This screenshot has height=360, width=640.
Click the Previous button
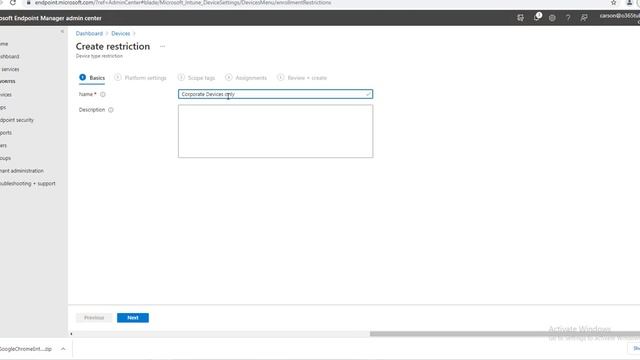click(94, 318)
